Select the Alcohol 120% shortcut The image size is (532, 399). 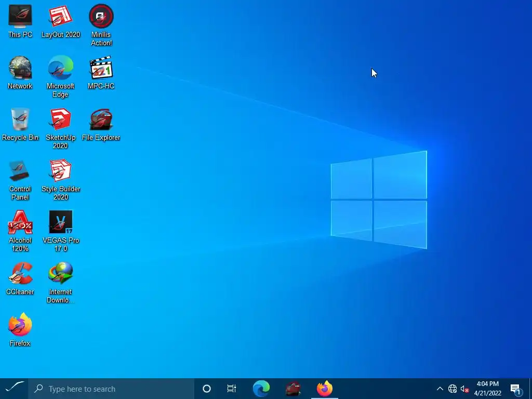pos(20,231)
